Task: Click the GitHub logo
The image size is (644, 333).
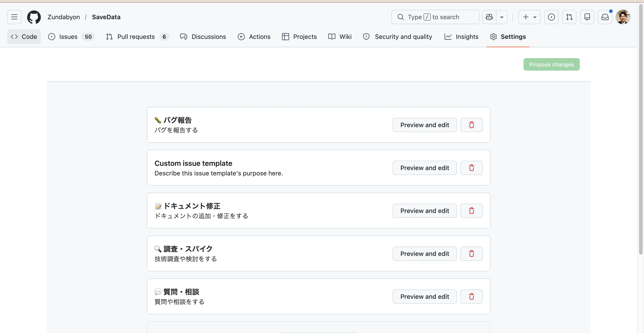Action: 34,17
